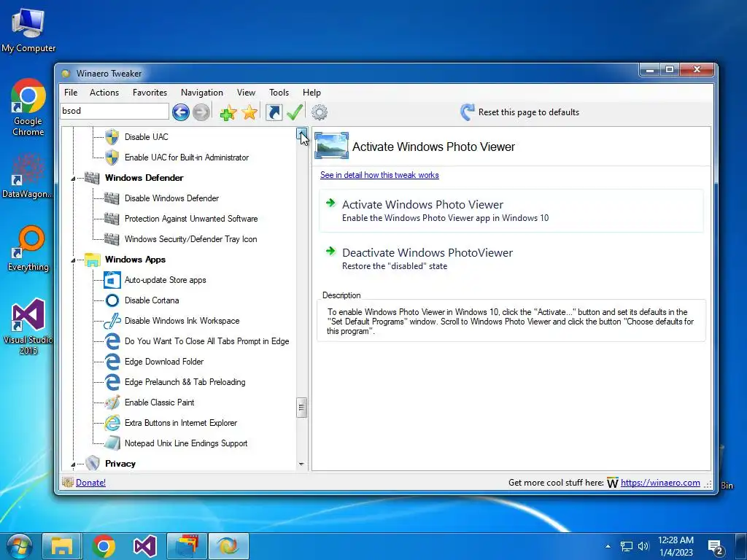The height and width of the screenshot is (560, 747).
Task: Click the Auto-update Store apps icon
Action: 112,280
